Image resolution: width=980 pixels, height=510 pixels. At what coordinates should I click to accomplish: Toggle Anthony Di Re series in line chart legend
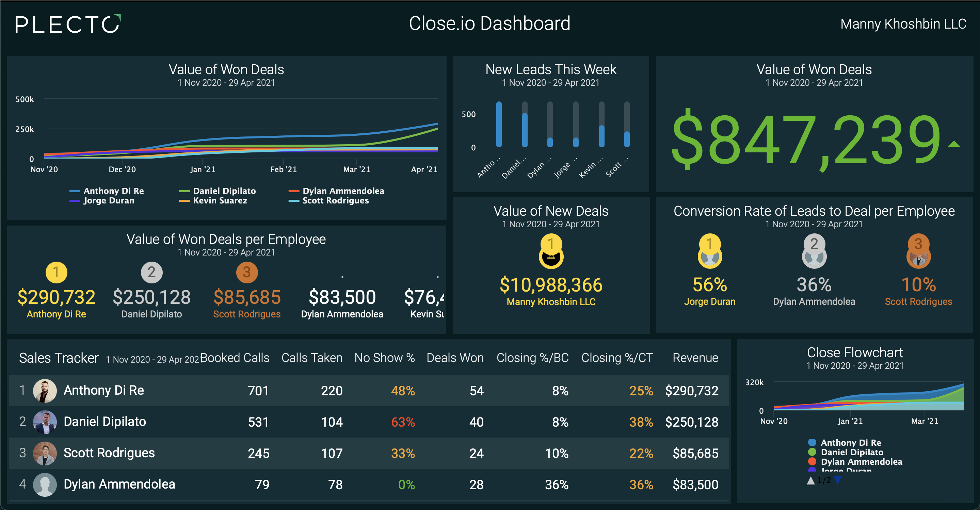(x=107, y=191)
